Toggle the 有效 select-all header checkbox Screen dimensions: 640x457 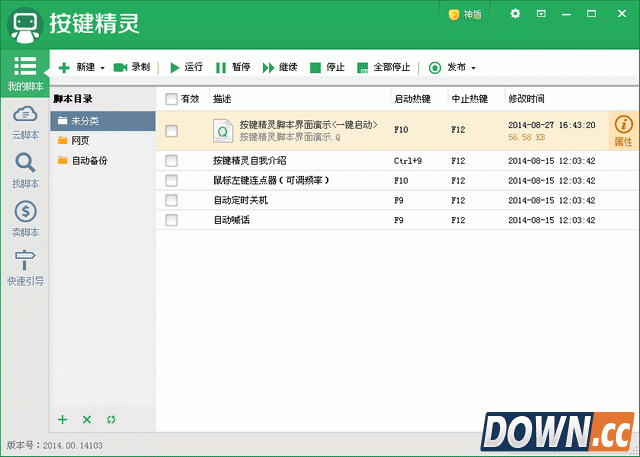[x=171, y=99]
